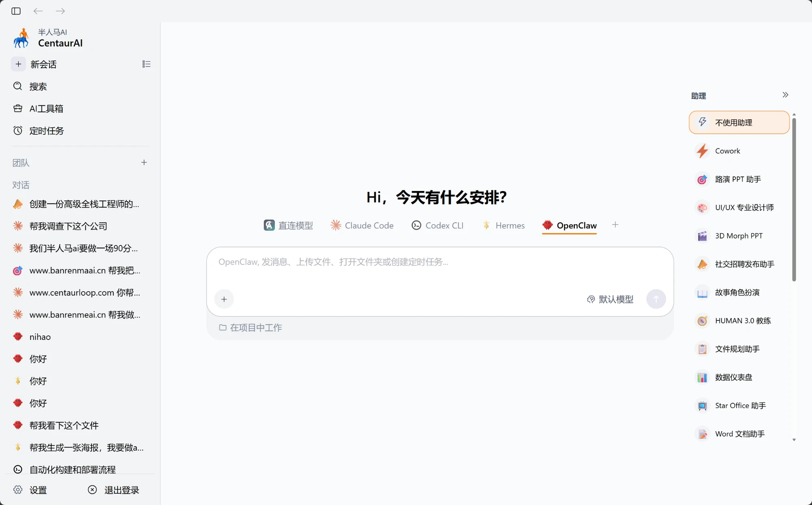812x505 pixels.
Task: Switch to 直连模型 tab
Action: (x=289, y=226)
